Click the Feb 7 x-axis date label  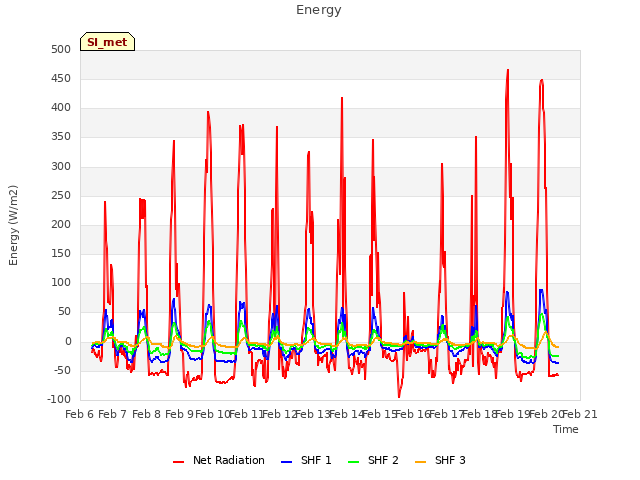[113, 415]
